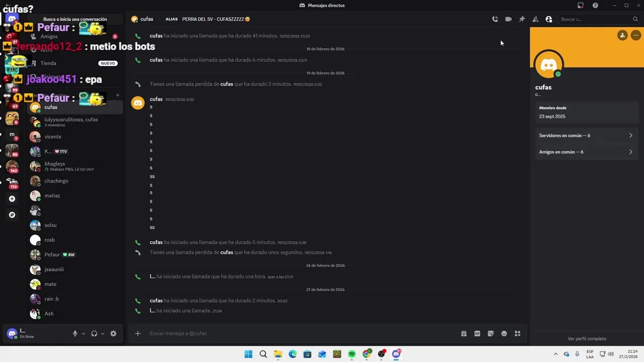Open direct message with vicente
This screenshot has height=362, width=644.
click(75, 137)
